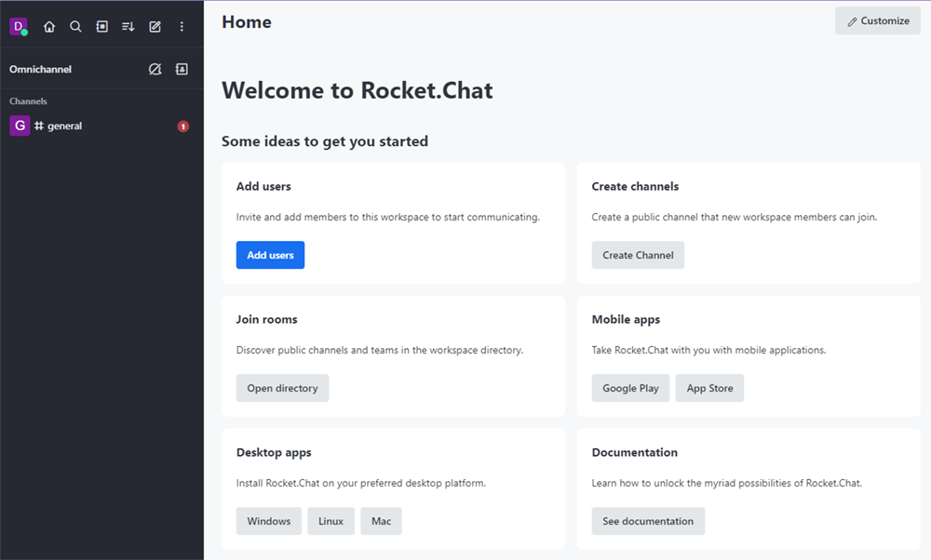Viewport: 931px width, 560px height.
Task: Get the app on Google Play
Action: coord(630,388)
